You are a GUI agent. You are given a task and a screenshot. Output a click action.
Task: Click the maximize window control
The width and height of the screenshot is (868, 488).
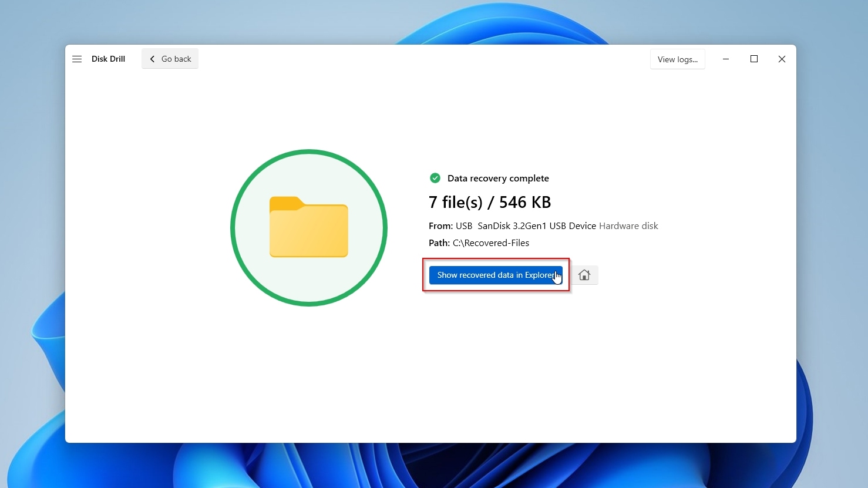tap(754, 59)
